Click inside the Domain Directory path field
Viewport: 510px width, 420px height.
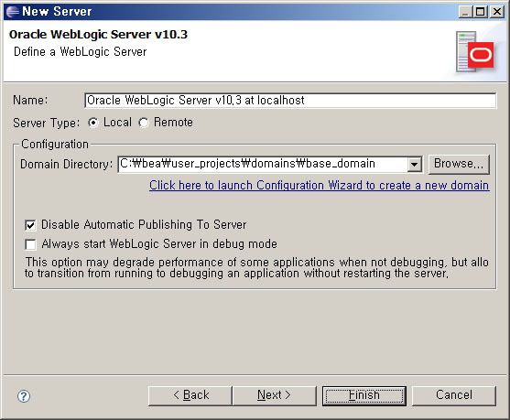[262, 164]
